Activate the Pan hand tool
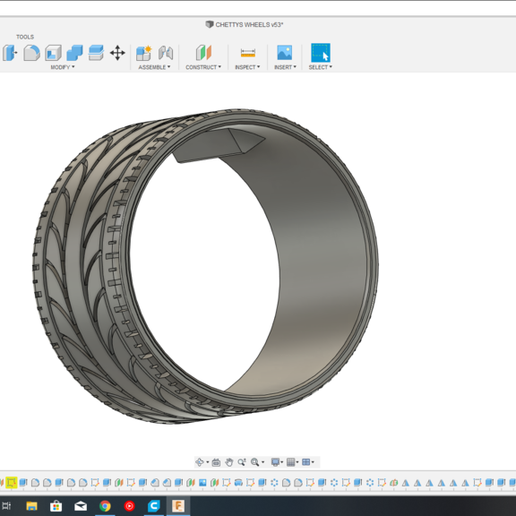 229,462
